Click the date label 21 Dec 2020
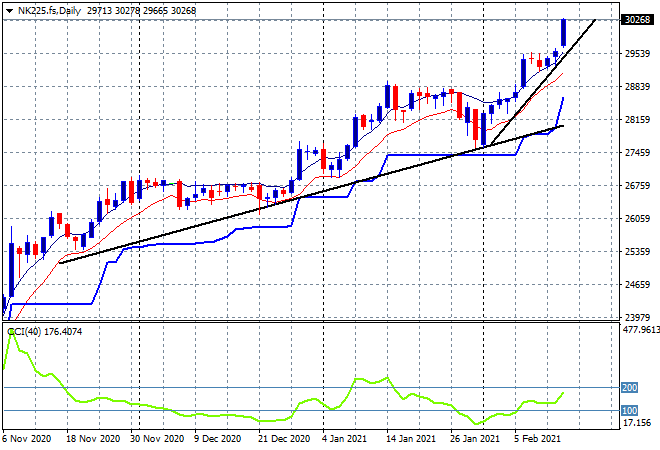This screenshot has height=450, width=660. pos(285,439)
